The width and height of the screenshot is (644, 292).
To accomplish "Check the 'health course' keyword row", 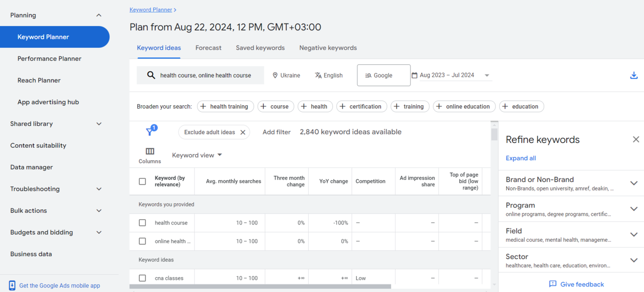I will click(142, 223).
